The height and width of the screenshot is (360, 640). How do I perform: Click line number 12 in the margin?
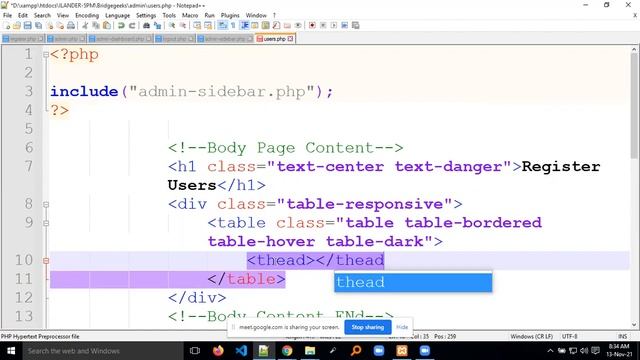[24, 298]
